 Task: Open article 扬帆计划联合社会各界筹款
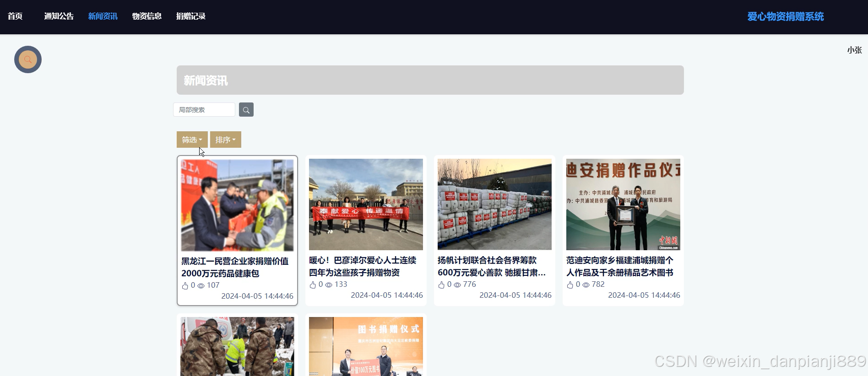click(x=492, y=266)
